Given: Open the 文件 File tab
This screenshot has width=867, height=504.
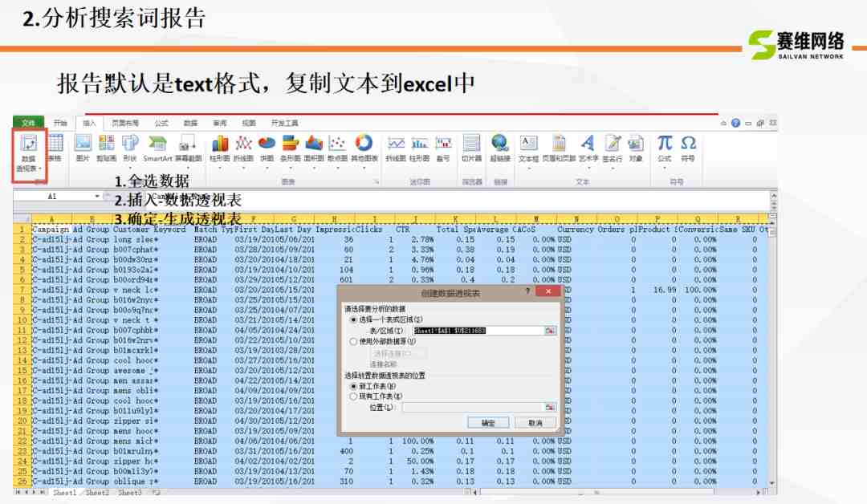Looking at the screenshot, I should pyautogui.click(x=28, y=123).
